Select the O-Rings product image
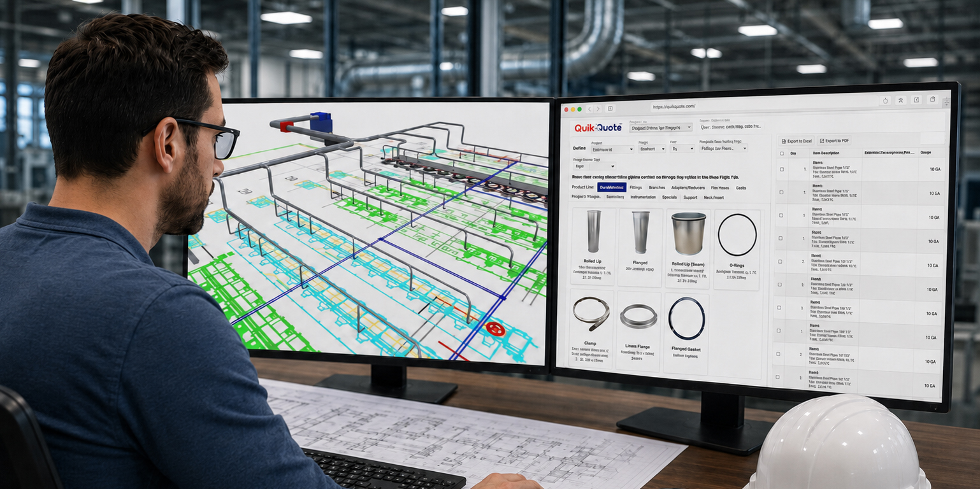Viewport: 980px width, 489px height. tap(737, 234)
